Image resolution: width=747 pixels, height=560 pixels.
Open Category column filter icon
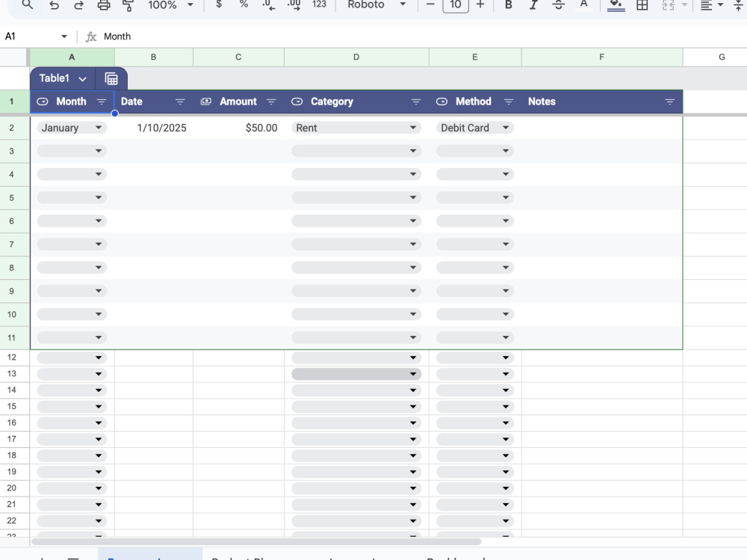click(x=416, y=102)
